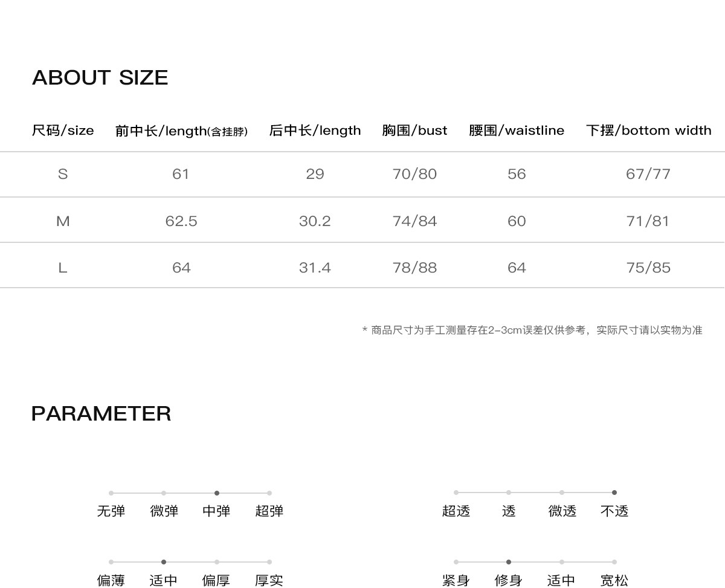Click the 尺码/size column header

[x=63, y=131]
